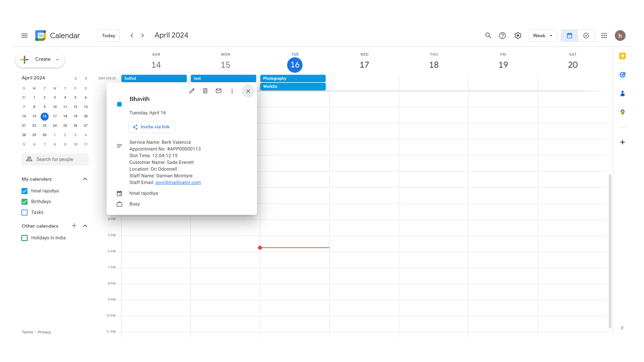
Task: Uncheck the hinal rajodiya calendar checkbox
Action: (x=24, y=191)
